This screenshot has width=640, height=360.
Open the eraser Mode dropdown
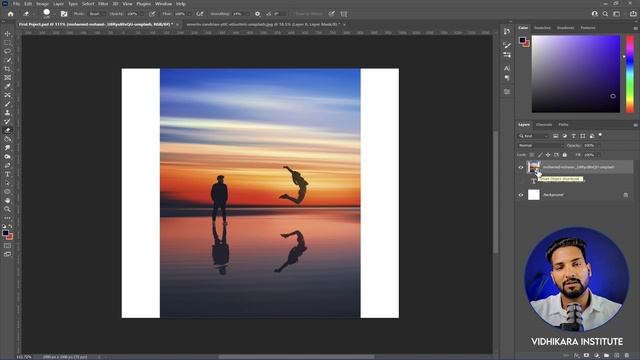click(96, 14)
